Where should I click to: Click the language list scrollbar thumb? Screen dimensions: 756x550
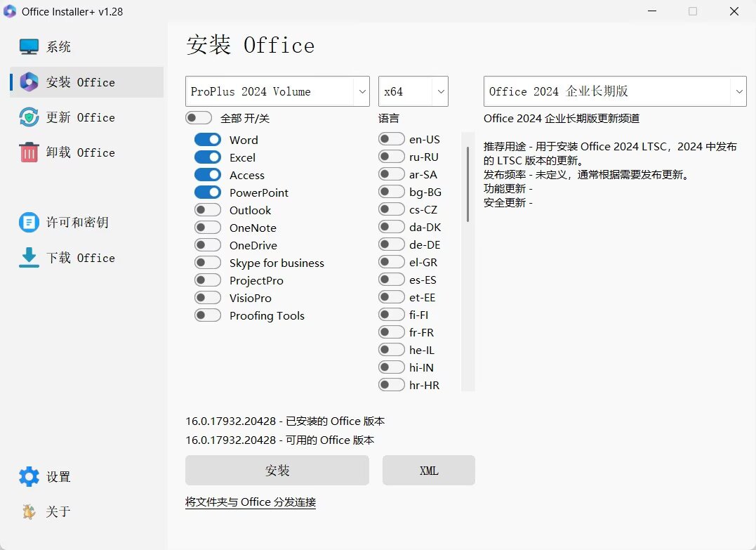pos(467,184)
